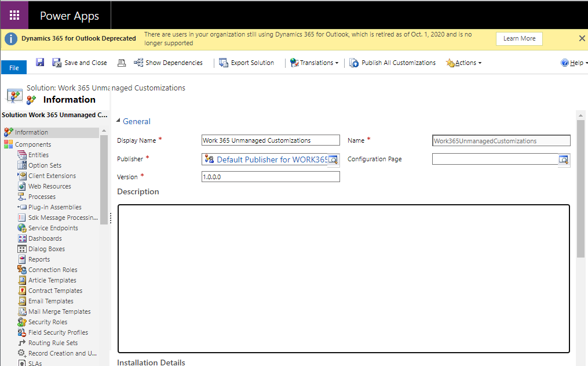Open the Publisher lookup search icon
This screenshot has height=366, width=588.
tap(333, 160)
